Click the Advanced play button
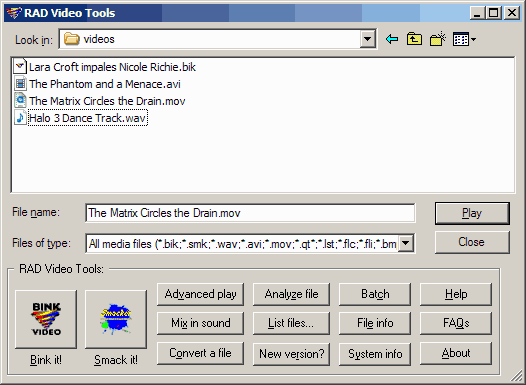The width and height of the screenshot is (526, 385). [200, 294]
